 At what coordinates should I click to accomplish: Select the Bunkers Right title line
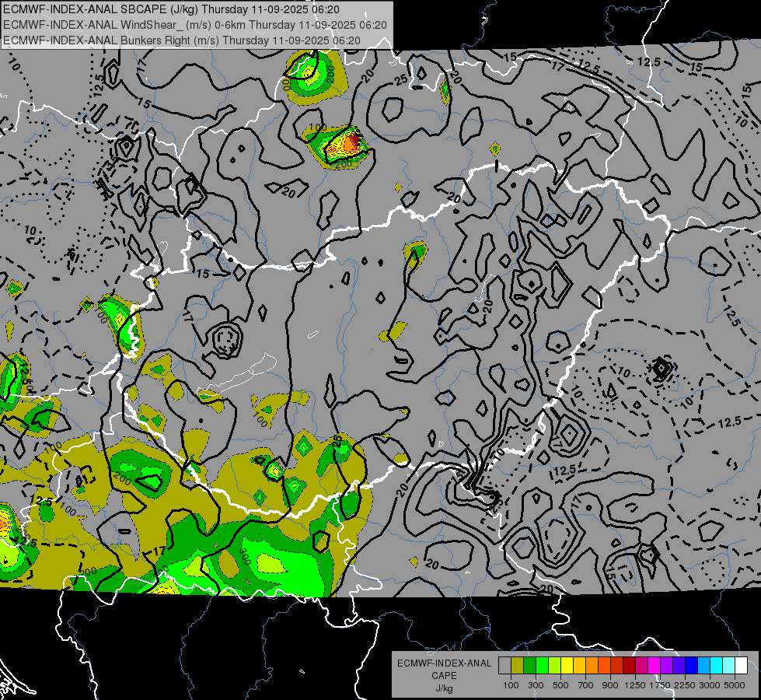point(182,40)
